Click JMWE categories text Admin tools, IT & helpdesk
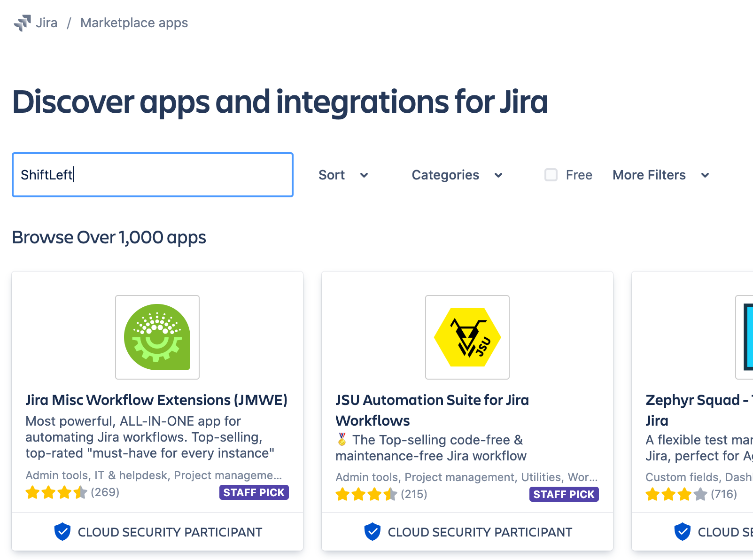The image size is (753, 560). pyautogui.click(x=154, y=475)
